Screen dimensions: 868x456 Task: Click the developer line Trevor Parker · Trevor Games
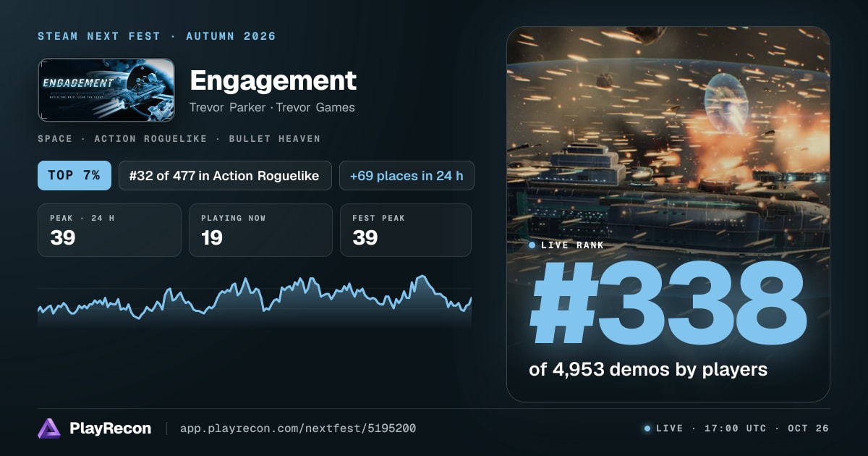click(x=272, y=107)
